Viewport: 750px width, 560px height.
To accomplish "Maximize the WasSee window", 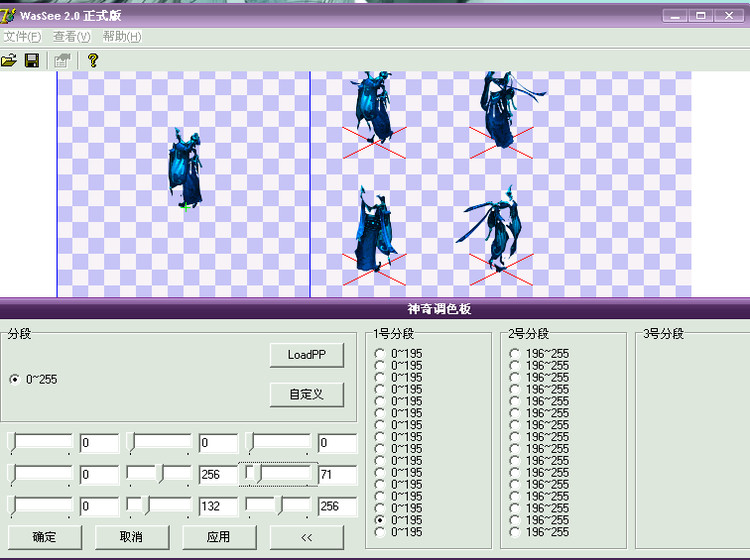I will coord(701,16).
